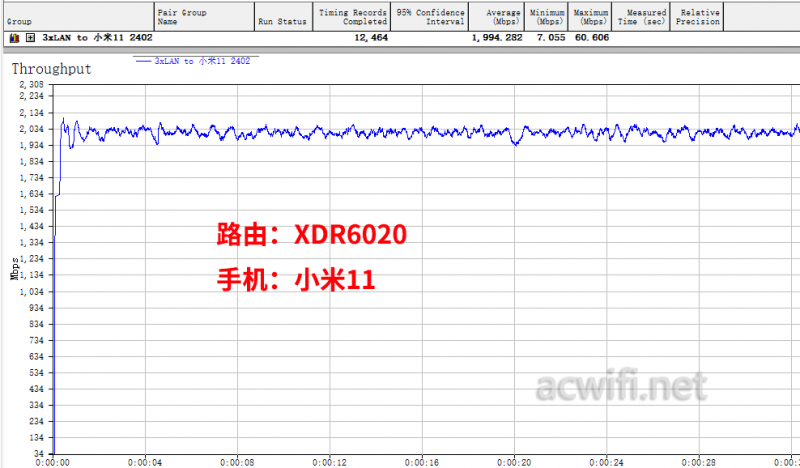Select the row name 3xLAN to 小米11 2402

(97, 38)
